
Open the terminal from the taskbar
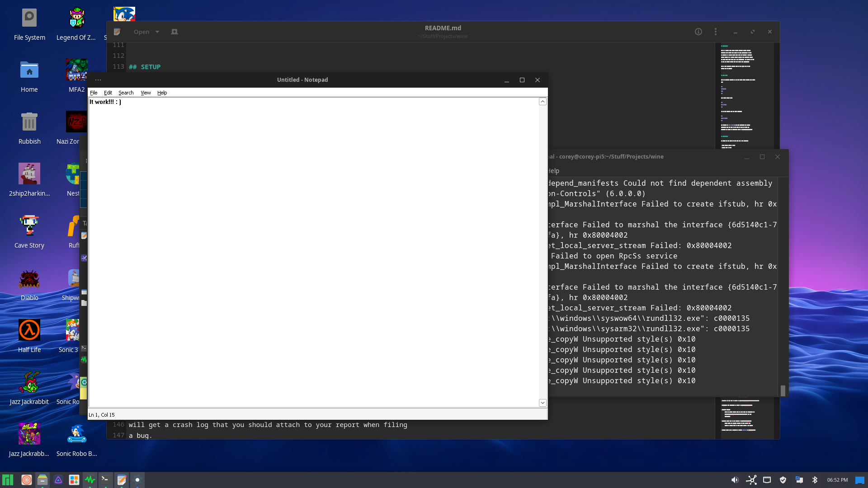pyautogui.click(x=106, y=480)
